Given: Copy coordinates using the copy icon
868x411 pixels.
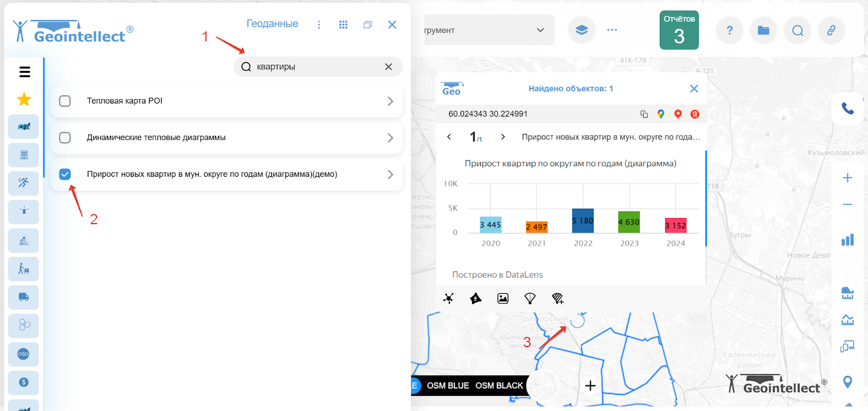Looking at the screenshot, I should 644,114.
